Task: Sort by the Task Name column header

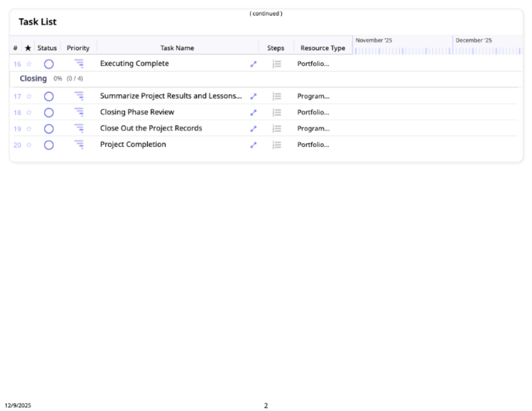Action: tap(177, 48)
